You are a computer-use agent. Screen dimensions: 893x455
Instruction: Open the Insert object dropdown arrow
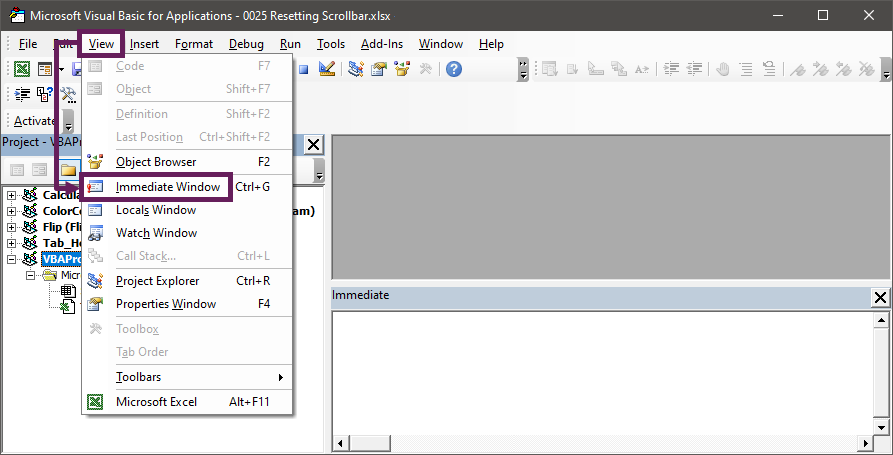[61, 69]
